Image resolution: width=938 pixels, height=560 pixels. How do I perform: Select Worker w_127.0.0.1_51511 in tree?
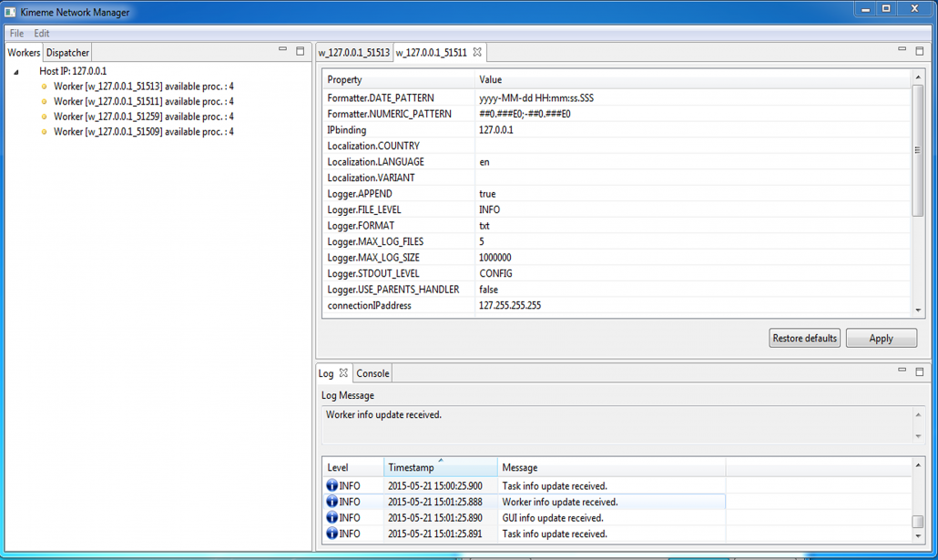tap(144, 102)
